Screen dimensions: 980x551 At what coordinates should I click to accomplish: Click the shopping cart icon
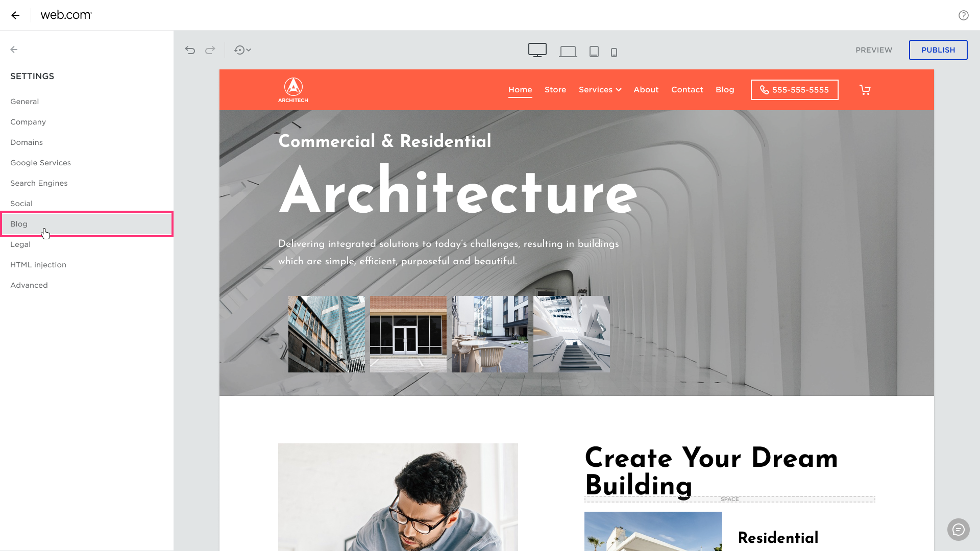click(x=865, y=90)
